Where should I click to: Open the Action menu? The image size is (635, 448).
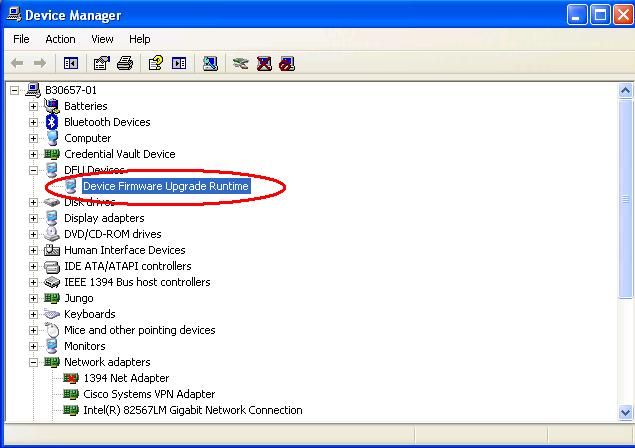coord(60,39)
